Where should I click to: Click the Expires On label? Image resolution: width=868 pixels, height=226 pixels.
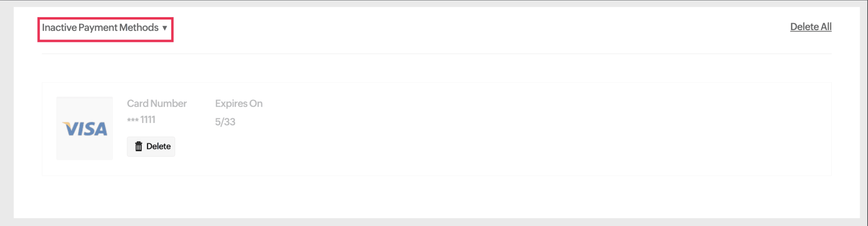(238, 103)
